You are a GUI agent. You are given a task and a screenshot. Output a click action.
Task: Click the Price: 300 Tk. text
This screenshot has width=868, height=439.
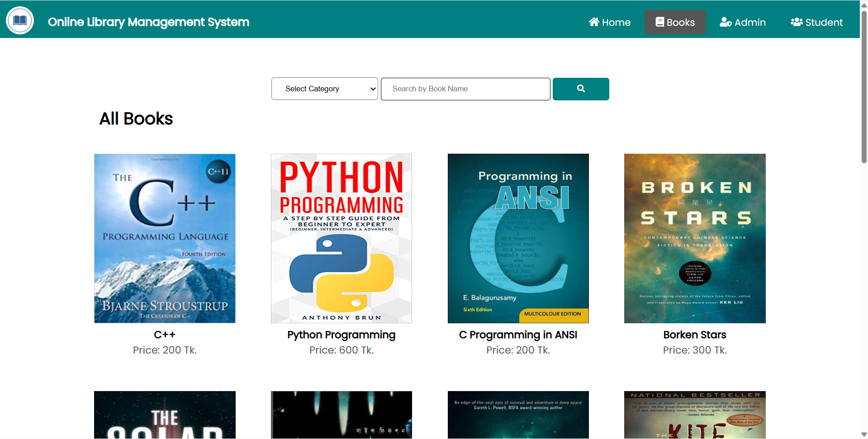(x=695, y=350)
